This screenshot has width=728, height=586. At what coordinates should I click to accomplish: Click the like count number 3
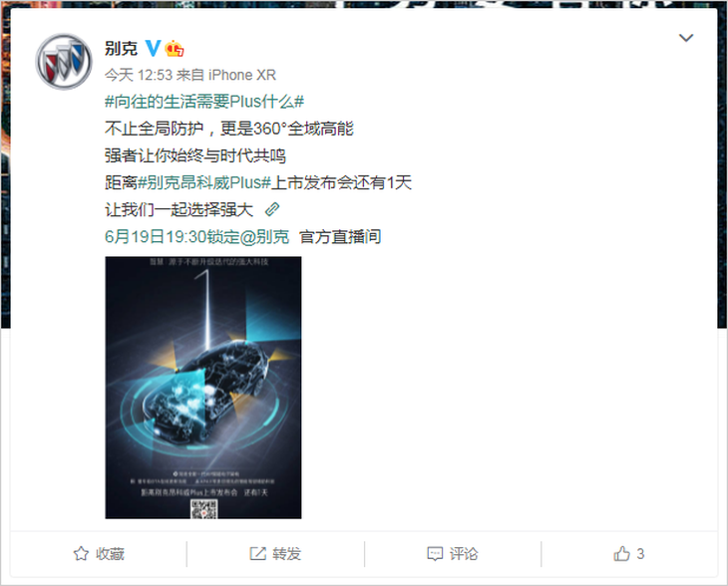(640, 553)
